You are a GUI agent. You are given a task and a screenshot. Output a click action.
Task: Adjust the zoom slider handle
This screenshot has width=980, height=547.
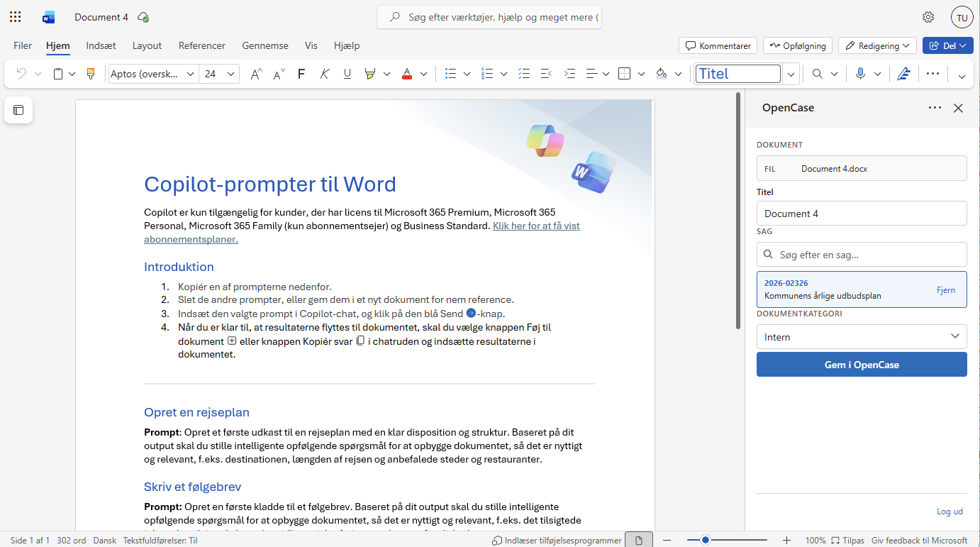pos(706,541)
